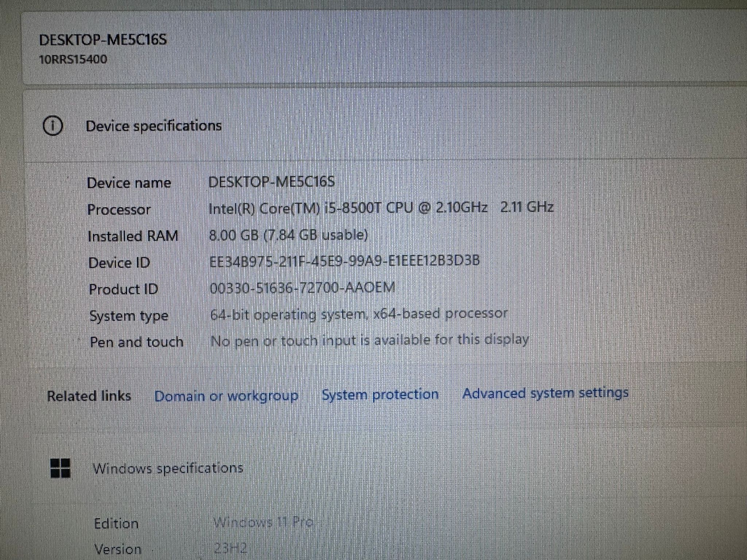Click the Device ID value string
The width and height of the screenshot is (747, 560).
coord(344,261)
